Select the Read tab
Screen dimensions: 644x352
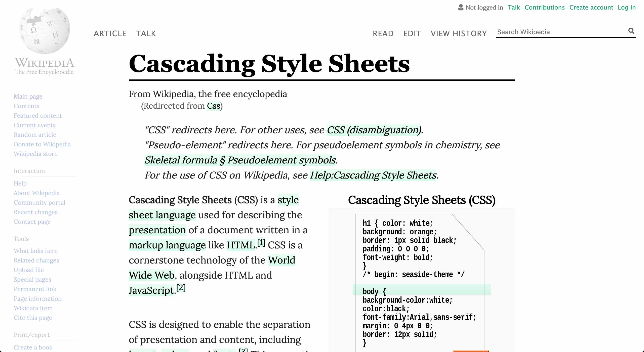[x=383, y=33]
